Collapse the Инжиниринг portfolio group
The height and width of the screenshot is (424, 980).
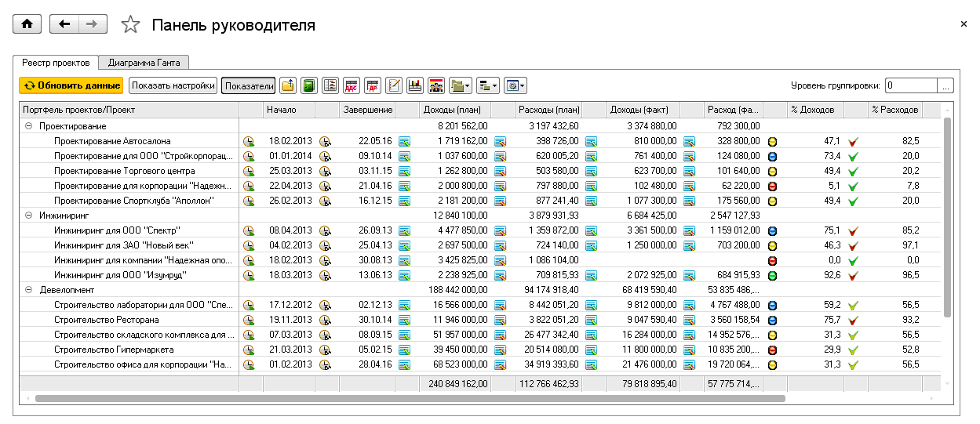[28, 215]
